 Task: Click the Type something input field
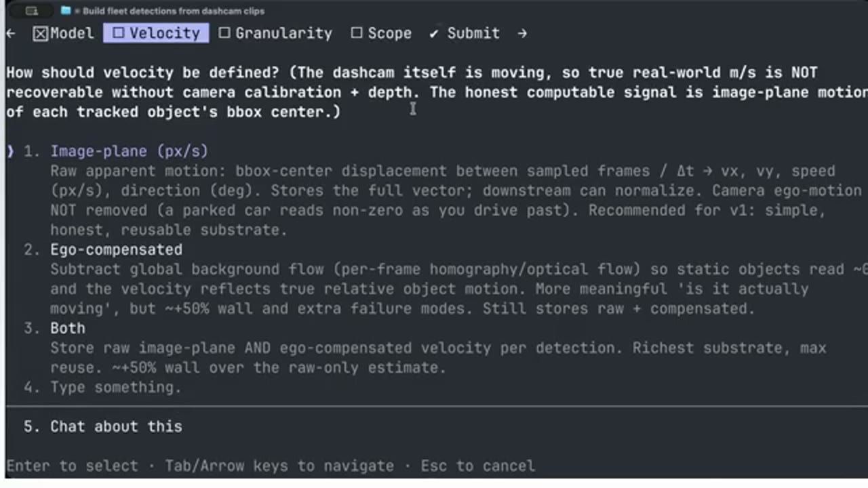coord(116,387)
